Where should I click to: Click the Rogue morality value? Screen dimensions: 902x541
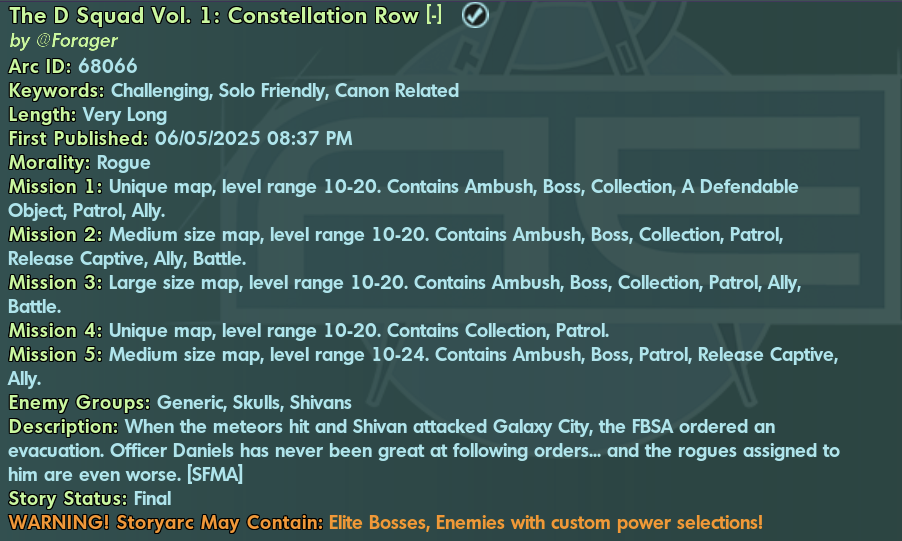[x=124, y=163]
